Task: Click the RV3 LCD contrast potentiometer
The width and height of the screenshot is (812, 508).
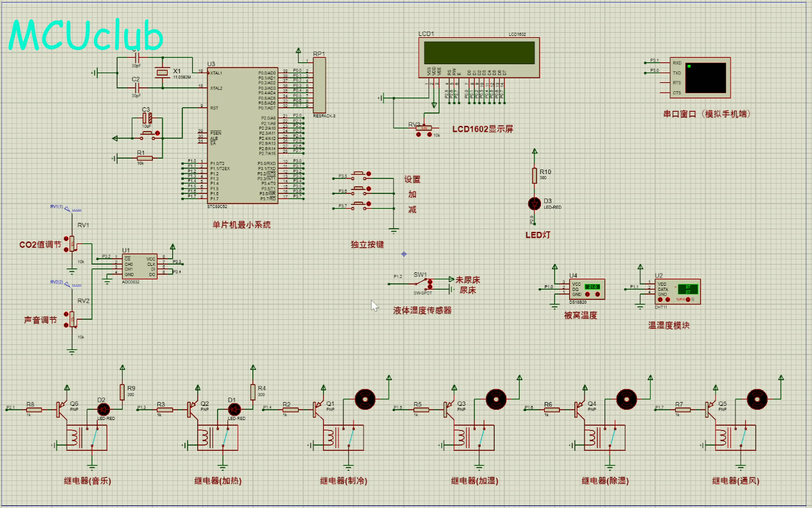Action: [424, 128]
